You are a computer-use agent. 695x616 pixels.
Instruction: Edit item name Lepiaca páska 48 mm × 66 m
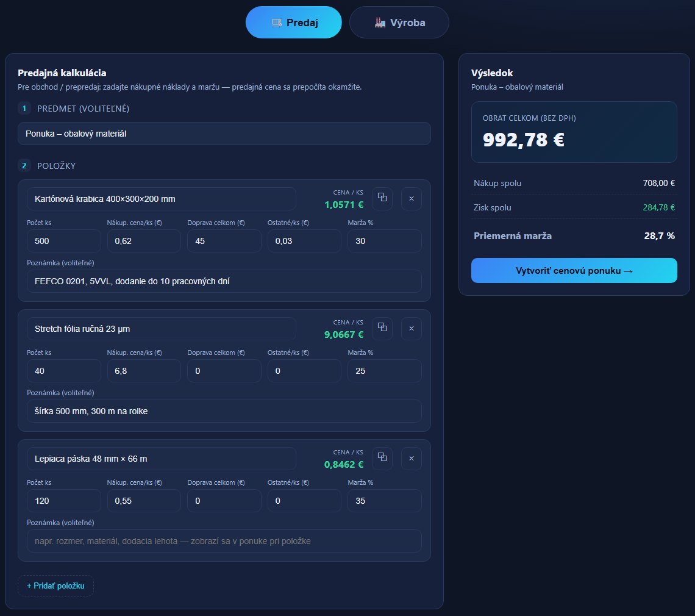[x=162, y=459]
